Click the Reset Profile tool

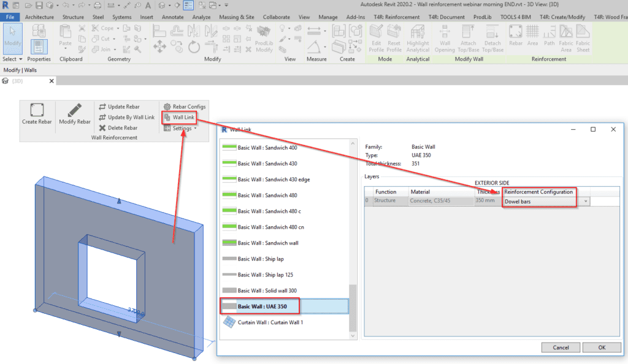point(394,39)
